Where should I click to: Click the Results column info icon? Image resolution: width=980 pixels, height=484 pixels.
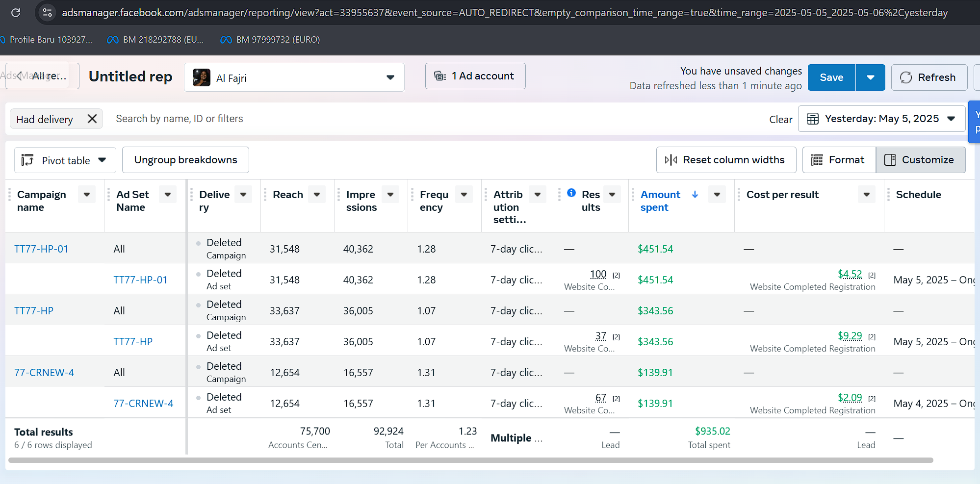[571, 193]
